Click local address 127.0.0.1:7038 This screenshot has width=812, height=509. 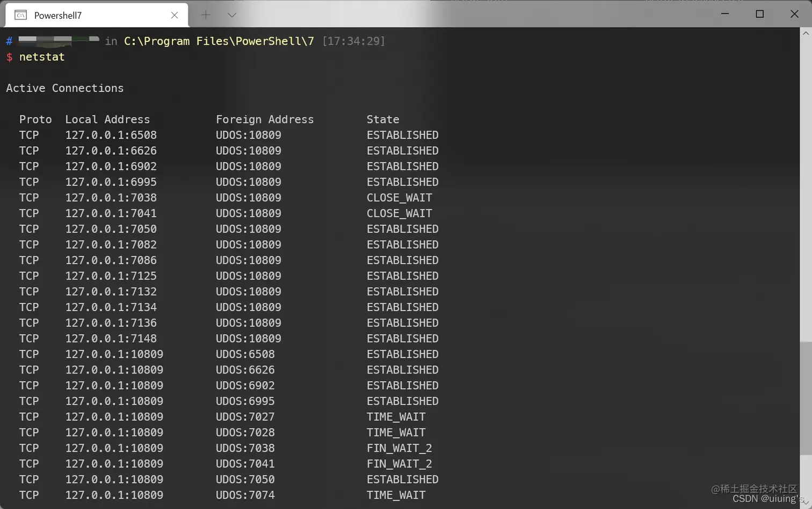(111, 198)
